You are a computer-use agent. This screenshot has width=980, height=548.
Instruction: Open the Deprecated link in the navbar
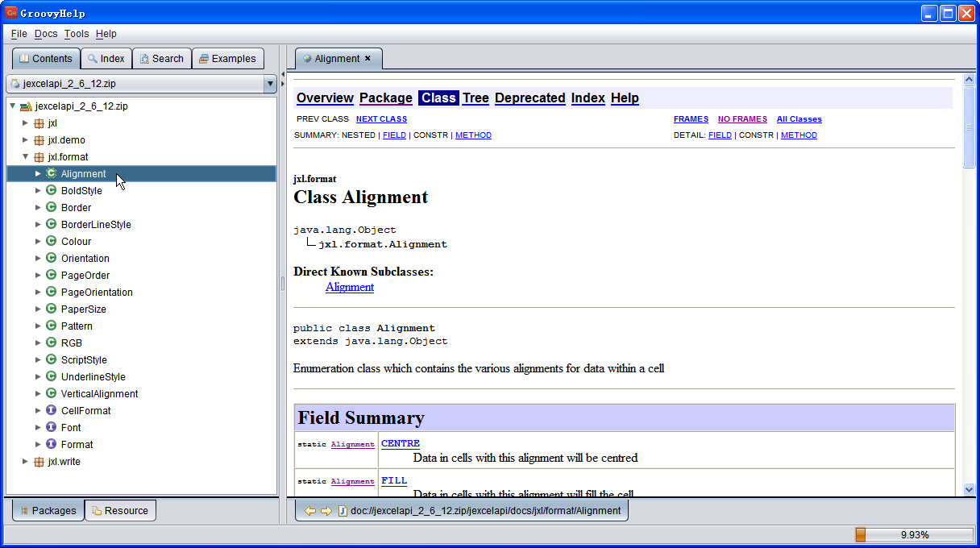[x=529, y=98]
